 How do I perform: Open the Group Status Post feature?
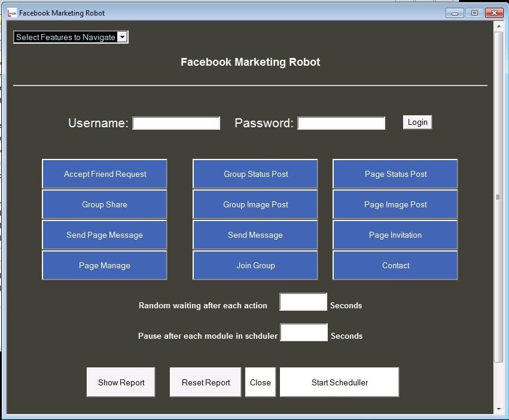click(255, 174)
